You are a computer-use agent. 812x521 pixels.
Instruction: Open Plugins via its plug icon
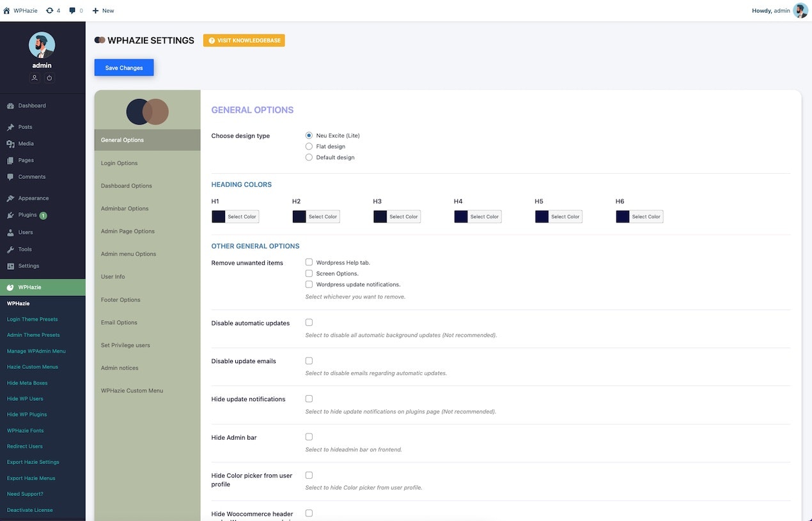tap(10, 215)
